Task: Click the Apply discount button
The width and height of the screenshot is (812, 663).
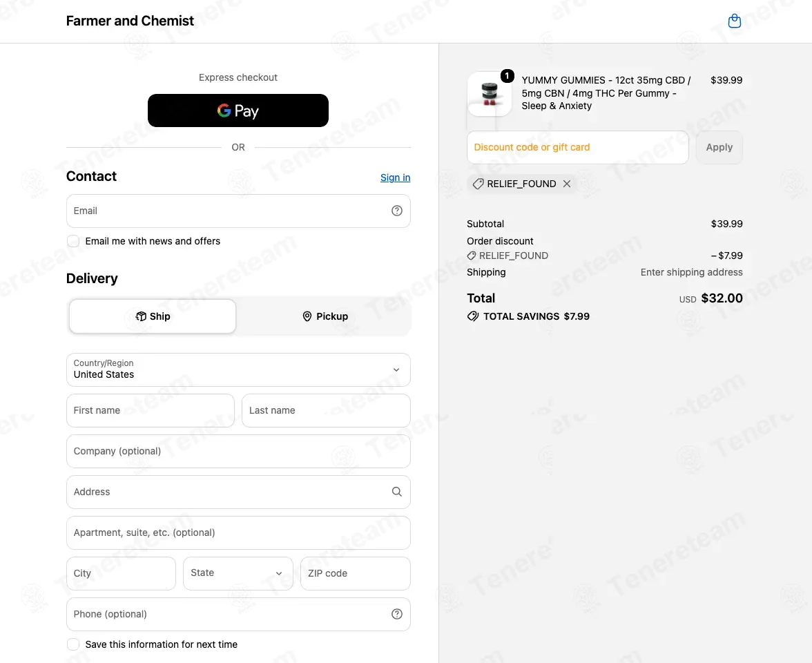Action: click(719, 148)
